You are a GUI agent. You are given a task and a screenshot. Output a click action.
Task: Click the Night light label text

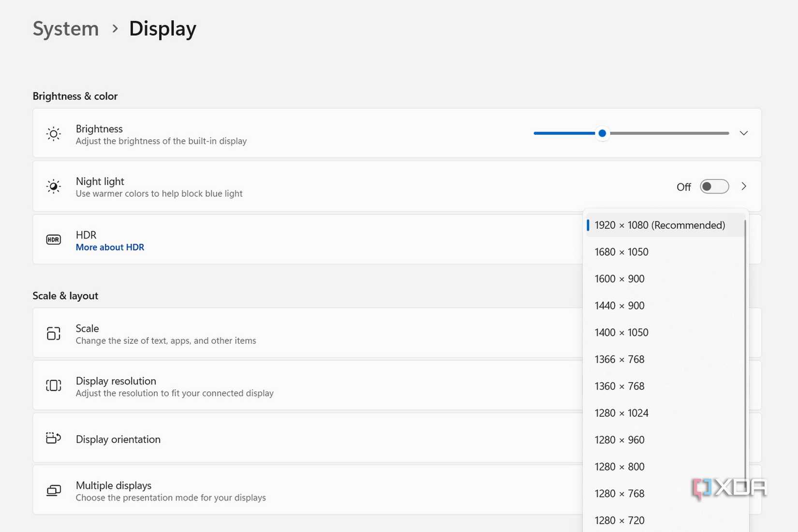coord(100,181)
